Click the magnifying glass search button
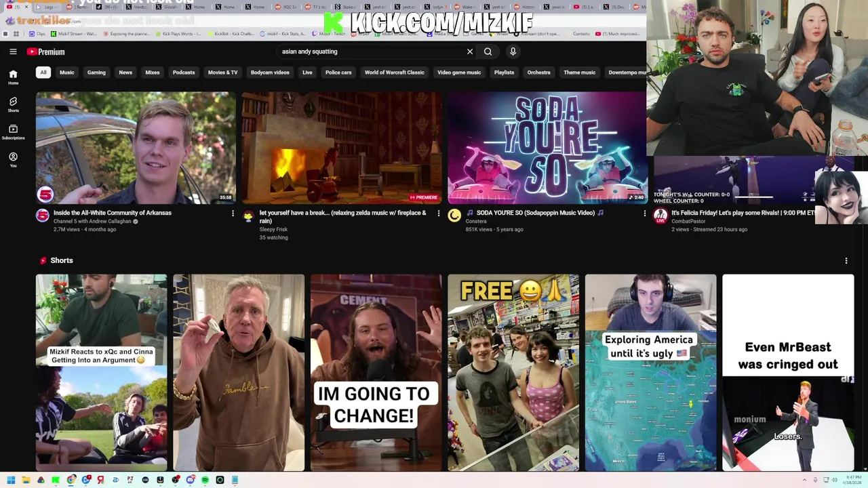 (488, 52)
